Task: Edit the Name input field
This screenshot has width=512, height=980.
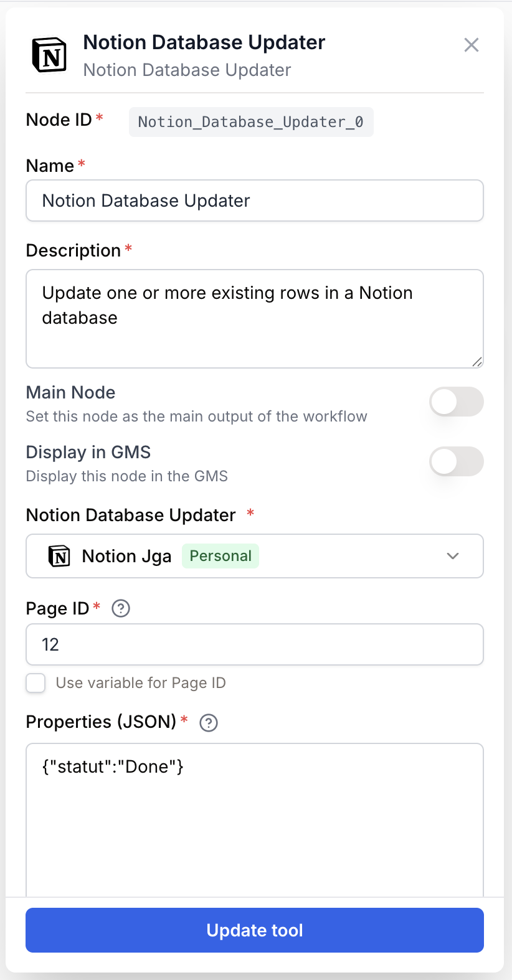Action: point(255,200)
